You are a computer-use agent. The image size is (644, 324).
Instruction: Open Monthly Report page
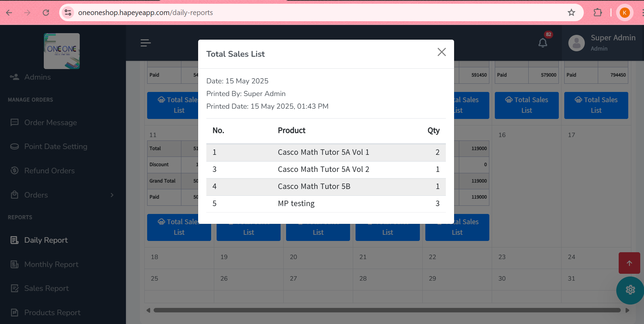pos(51,264)
